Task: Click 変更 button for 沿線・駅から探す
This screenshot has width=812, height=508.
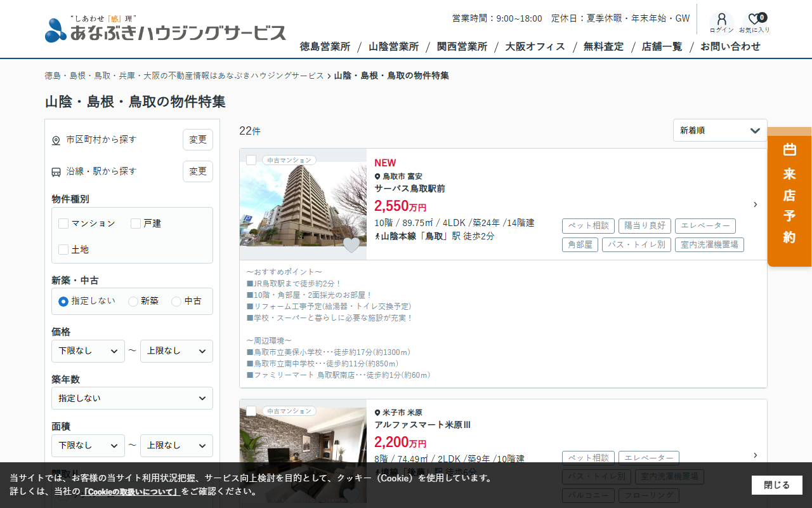Action: [x=198, y=171]
